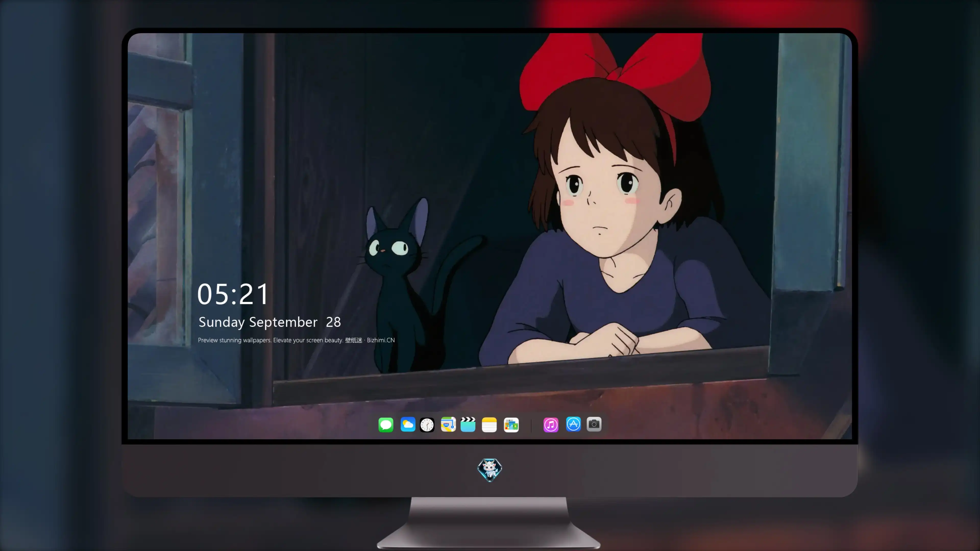Click the 05:21 clock display
Image resolution: width=980 pixels, height=551 pixels.
[x=233, y=294]
